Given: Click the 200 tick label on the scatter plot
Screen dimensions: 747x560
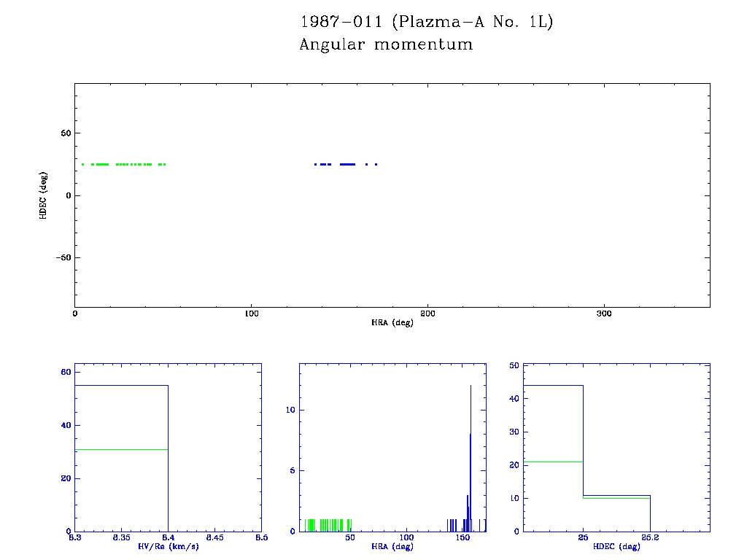Looking at the screenshot, I should click(427, 314).
